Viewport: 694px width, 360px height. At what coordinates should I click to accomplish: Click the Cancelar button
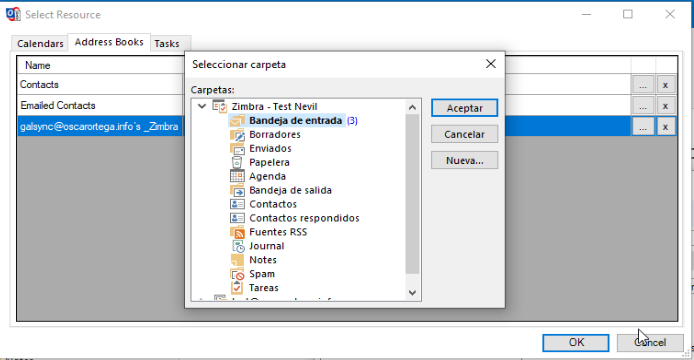tap(464, 134)
